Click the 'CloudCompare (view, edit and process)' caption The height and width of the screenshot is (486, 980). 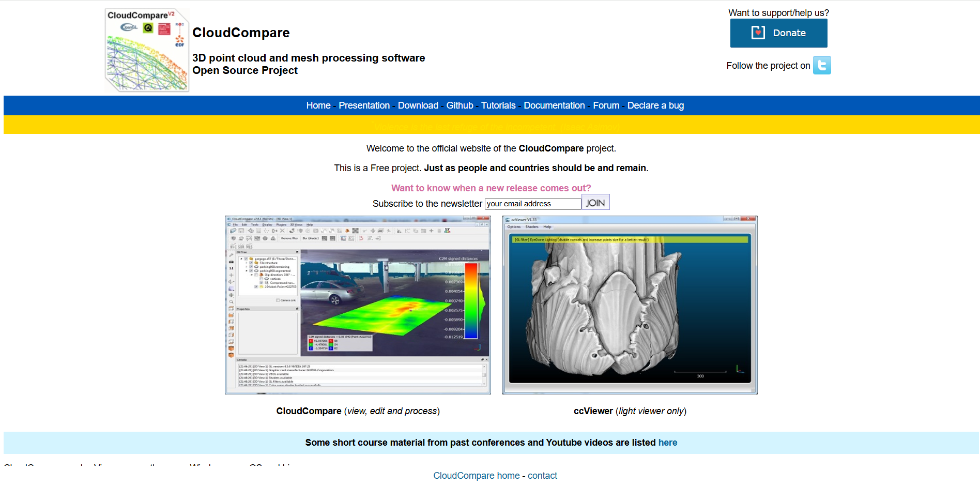click(358, 411)
